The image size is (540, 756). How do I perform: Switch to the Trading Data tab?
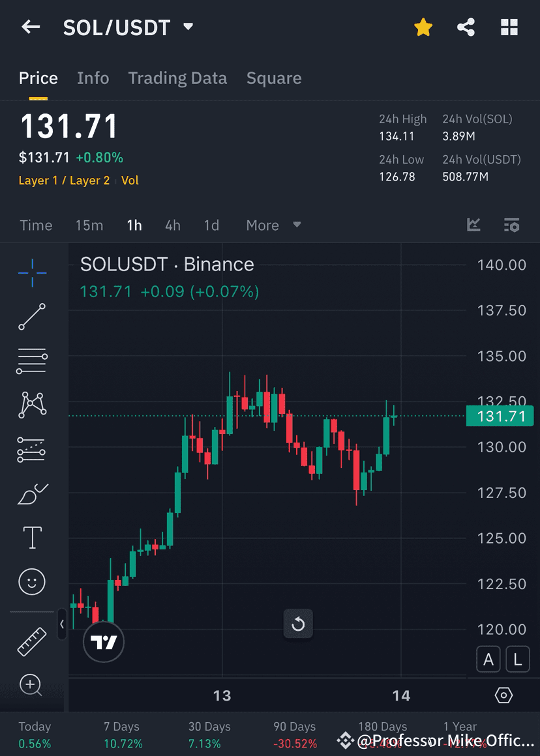pyautogui.click(x=177, y=78)
